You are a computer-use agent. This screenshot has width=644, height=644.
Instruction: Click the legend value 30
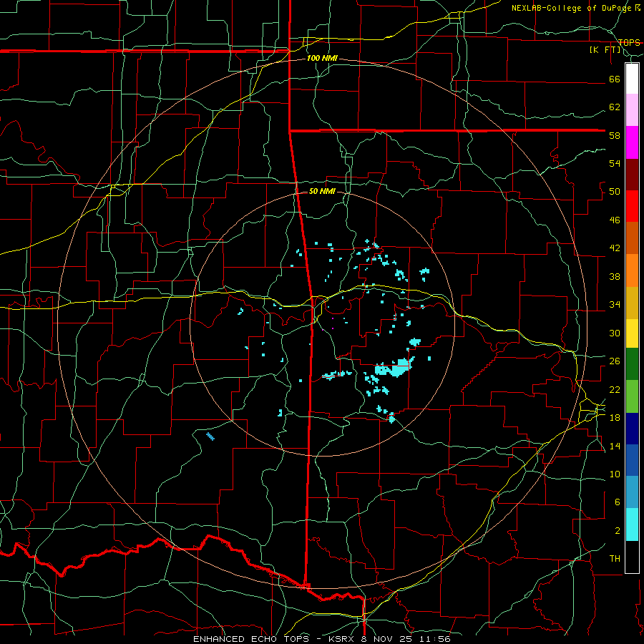615,333
